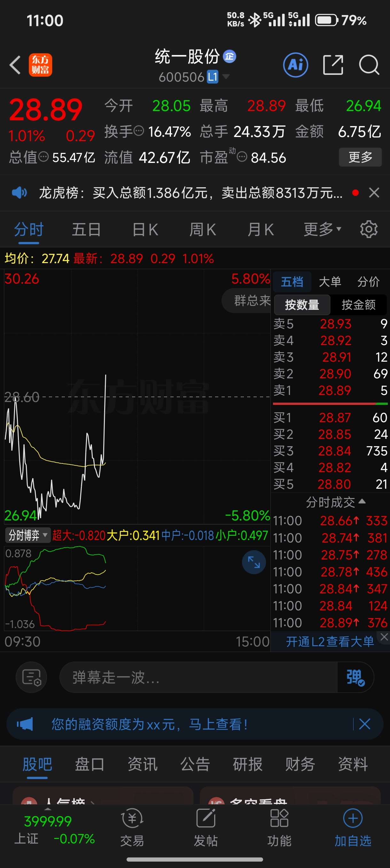Open the 功能 functions grid icon
The image size is (390, 868).
tap(279, 828)
